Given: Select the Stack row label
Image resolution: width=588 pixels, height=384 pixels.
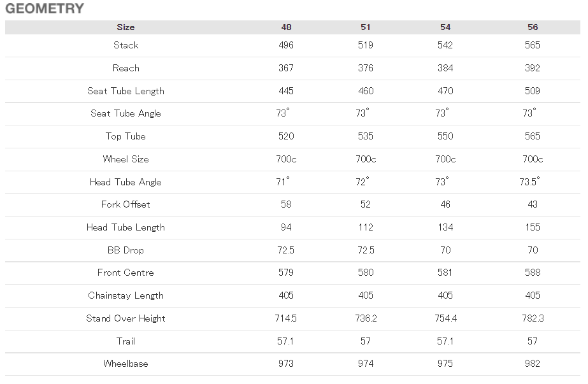Looking at the screenshot, I should point(125,45).
